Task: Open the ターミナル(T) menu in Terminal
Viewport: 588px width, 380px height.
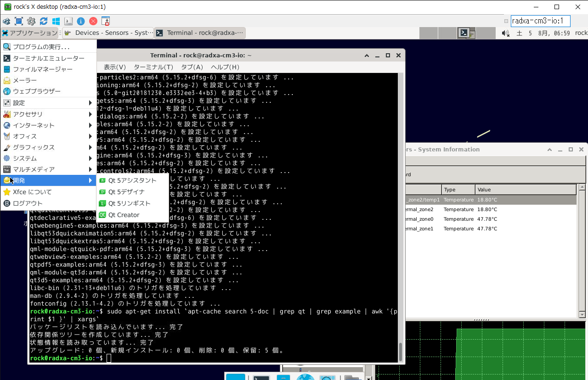Action: (153, 67)
